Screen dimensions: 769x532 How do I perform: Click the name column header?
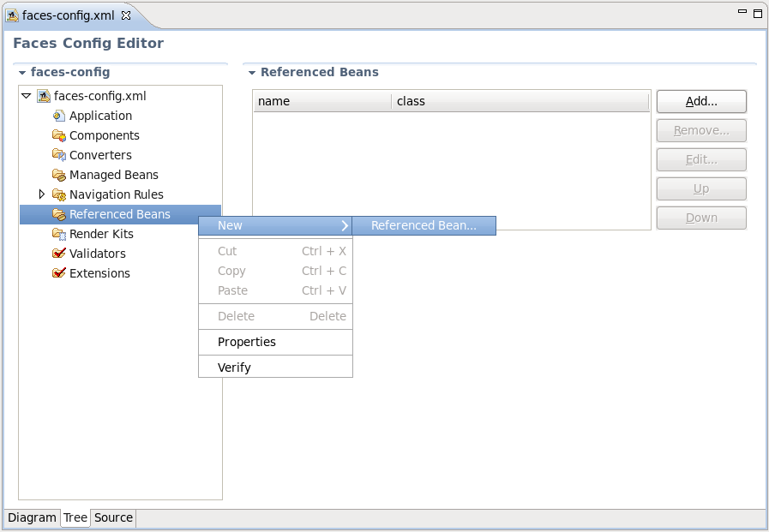tap(321, 101)
